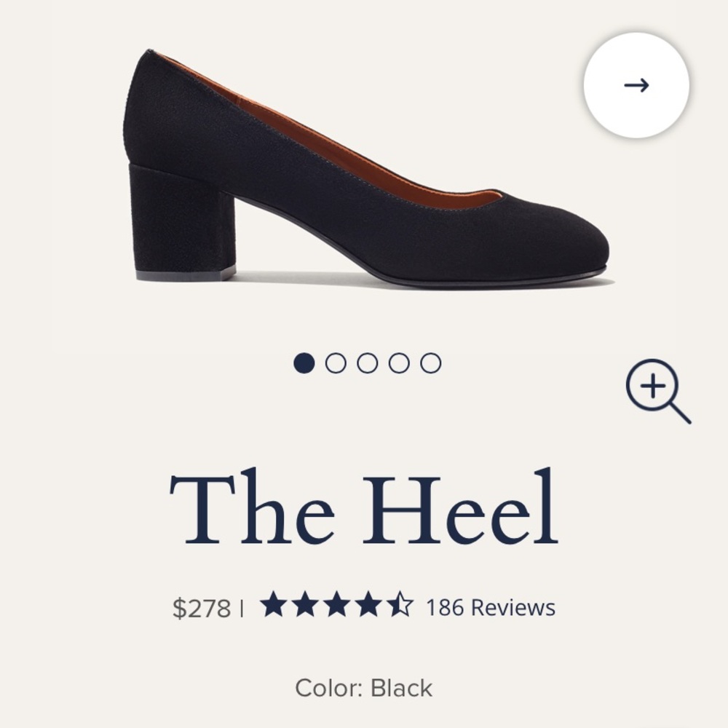Screen dimensions: 728x728
Task: Click the third rating star
Action: [336, 603]
